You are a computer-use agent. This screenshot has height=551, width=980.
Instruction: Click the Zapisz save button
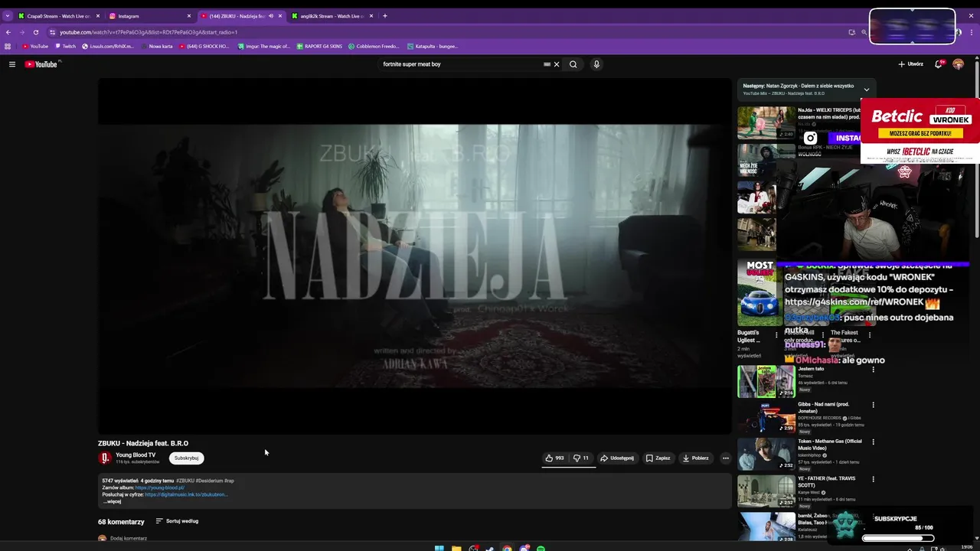(x=658, y=458)
